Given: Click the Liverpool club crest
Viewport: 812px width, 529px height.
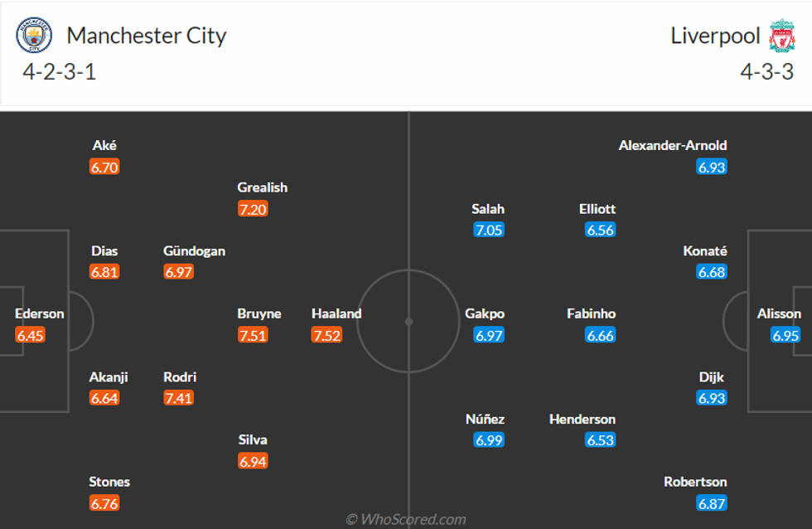Looking at the screenshot, I should pyautogui.click(x=781, y=36).
